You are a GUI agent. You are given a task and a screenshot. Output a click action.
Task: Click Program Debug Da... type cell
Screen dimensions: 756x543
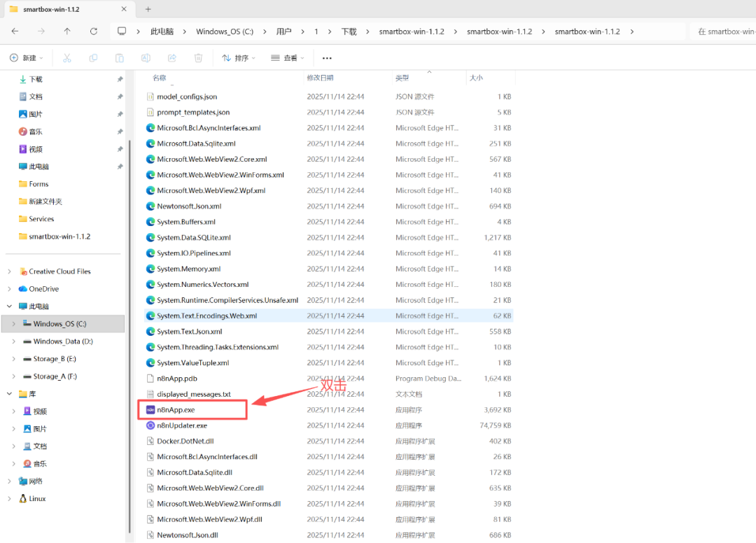coord(428,379)
